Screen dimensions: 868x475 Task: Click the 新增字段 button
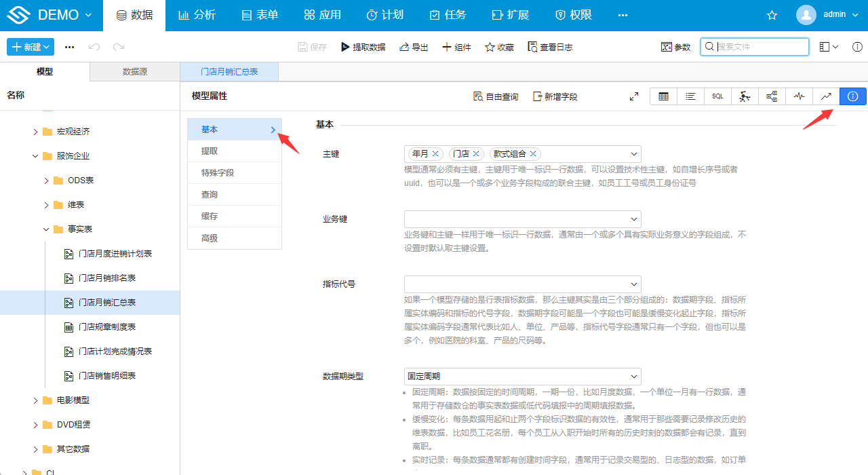click(555, 97)
